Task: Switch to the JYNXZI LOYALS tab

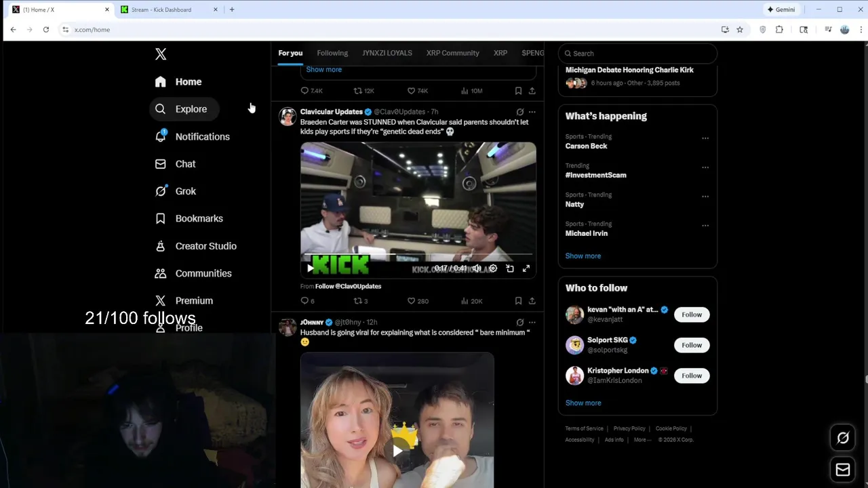Action: 387,53
